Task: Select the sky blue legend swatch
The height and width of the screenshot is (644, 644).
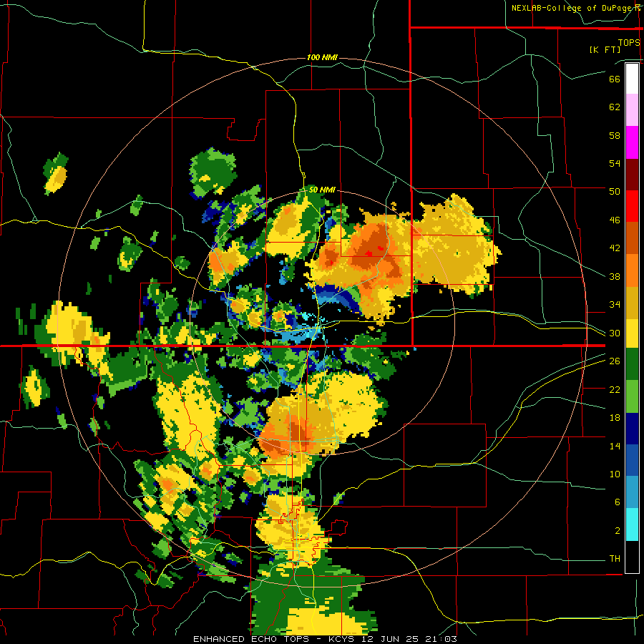Action: click(632, 492)
